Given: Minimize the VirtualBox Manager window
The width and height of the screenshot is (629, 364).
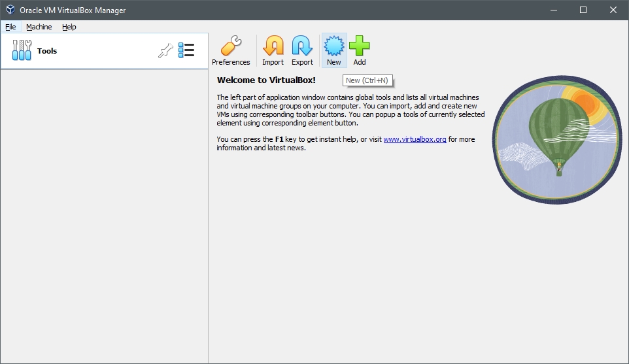Looking at the screenshot, I should click(553, 10).
